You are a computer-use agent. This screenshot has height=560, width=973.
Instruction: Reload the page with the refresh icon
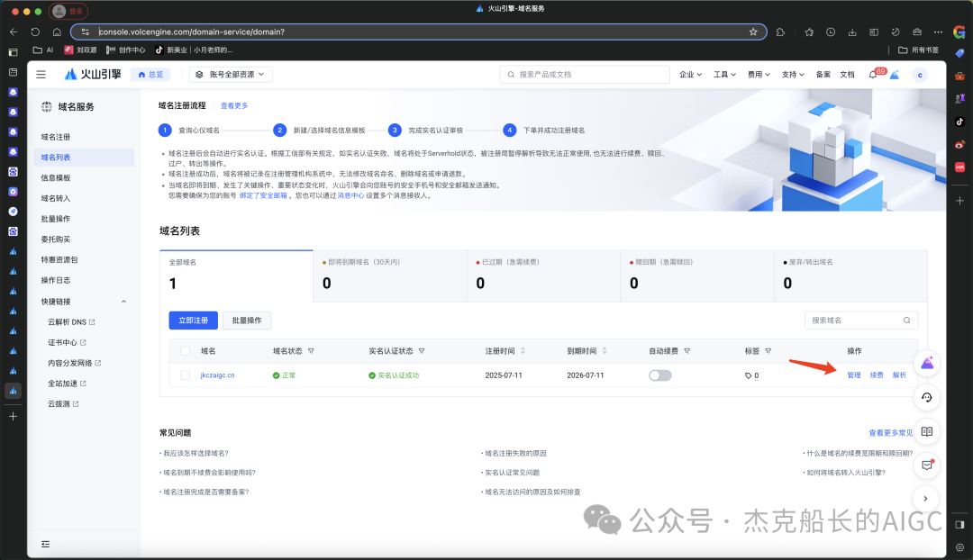[35, 32]
